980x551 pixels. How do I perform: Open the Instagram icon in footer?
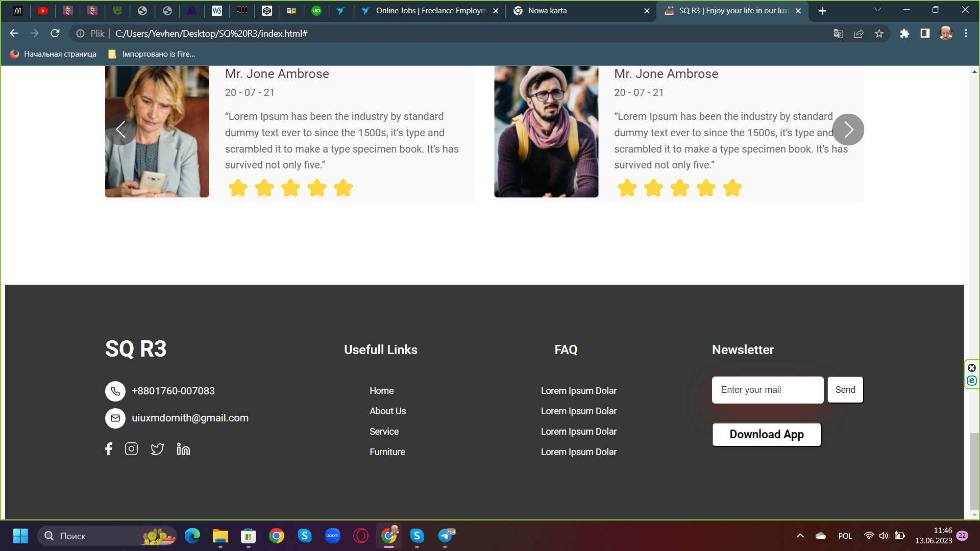tap(131, 449)
